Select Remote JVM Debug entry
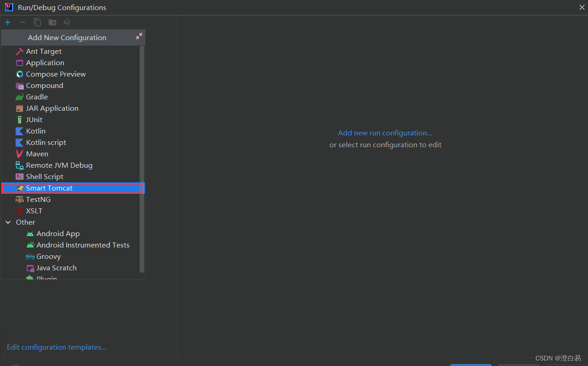This screenshot has width=588, height=366. pos(59,165)
